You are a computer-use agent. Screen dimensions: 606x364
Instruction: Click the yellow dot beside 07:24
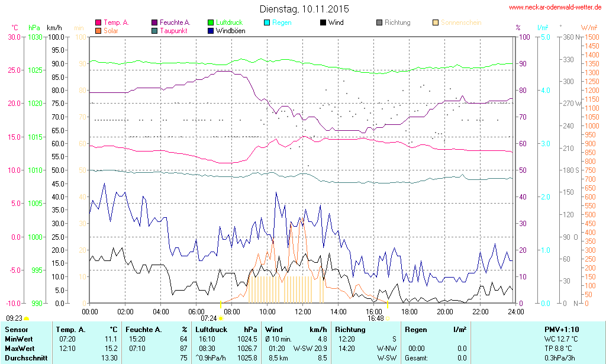coord(221,318)
